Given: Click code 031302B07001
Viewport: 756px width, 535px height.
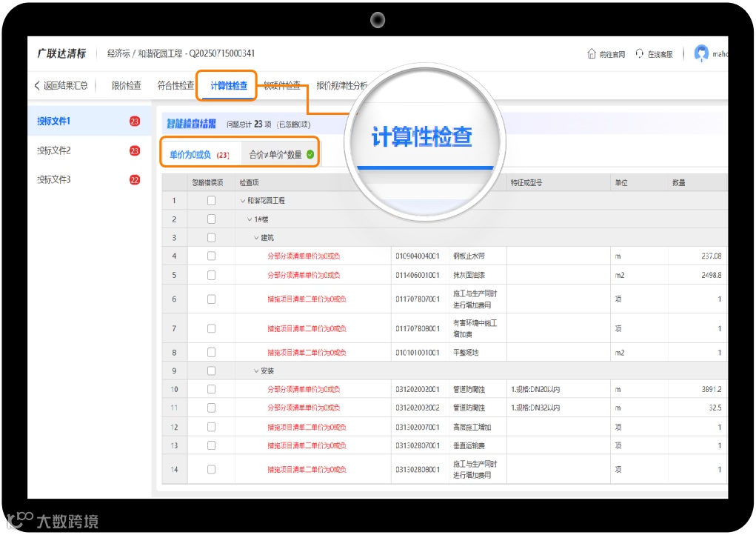Looking at the screenshot, I should 418,445.
